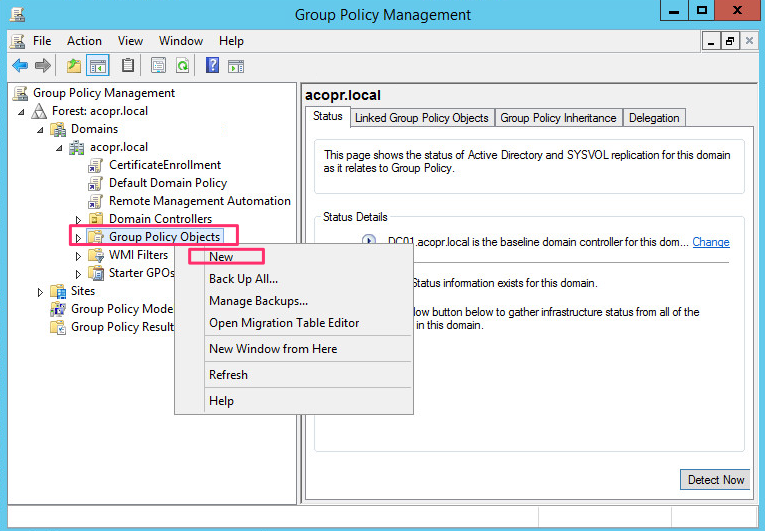Open the View menu
Screen dimensions: 765x531
(130, 41)
